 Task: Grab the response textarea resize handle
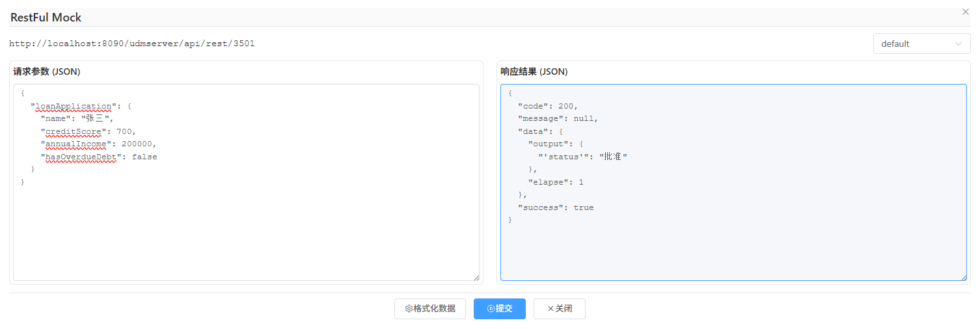coord(963,278)
